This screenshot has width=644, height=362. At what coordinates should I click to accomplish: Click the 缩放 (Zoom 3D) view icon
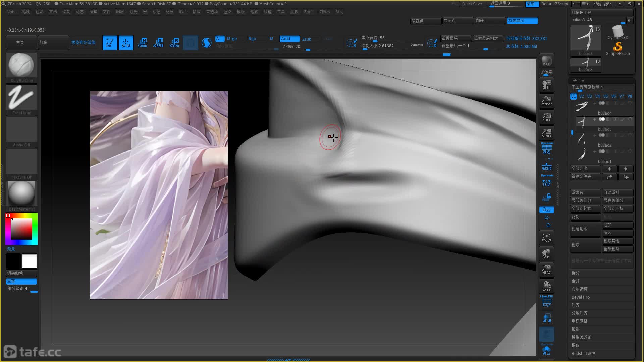pyautogui.click(x=546, y=270)
